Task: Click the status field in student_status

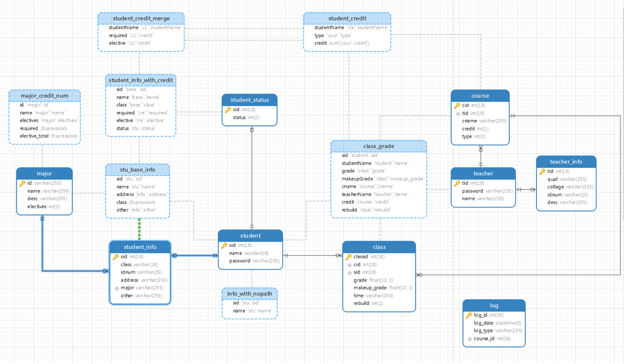Action: [247, 118]
